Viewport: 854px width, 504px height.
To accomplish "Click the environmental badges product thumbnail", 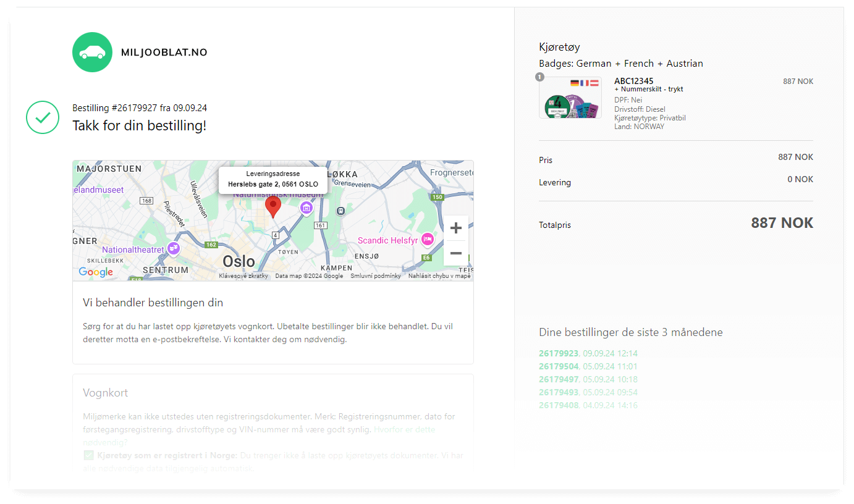I will click(570, 98).
